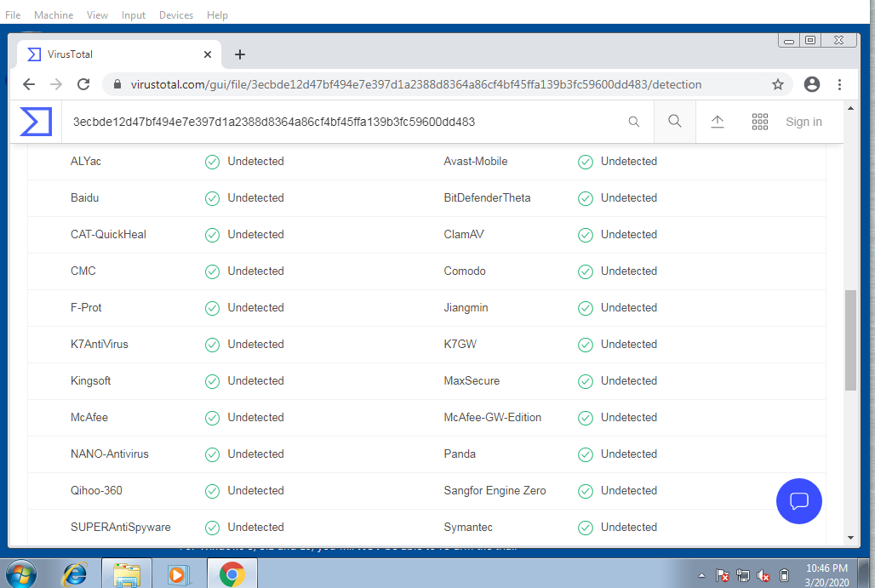Click the green check icon for Baidu
The height and width of the screenshot is (588, 875).
coord(212,198)
